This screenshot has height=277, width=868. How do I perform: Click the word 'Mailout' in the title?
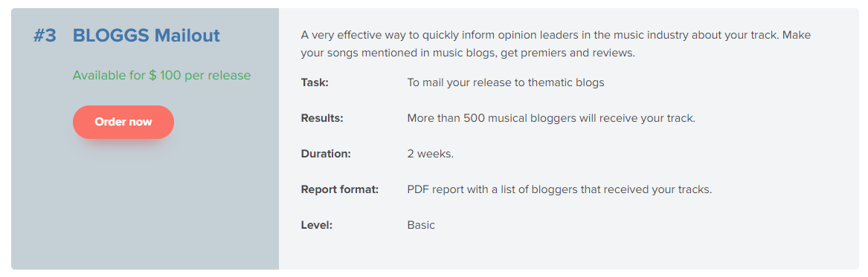[x=187, y=36]
